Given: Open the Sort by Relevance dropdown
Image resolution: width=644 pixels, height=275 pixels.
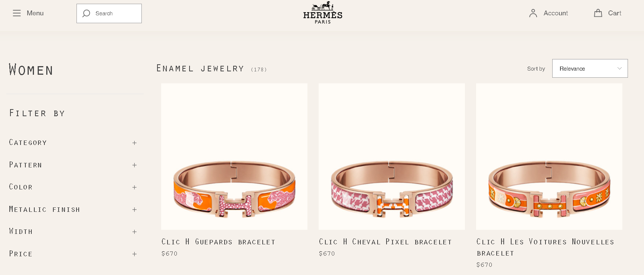Looking at the screenshot, I should pos(590,68).
